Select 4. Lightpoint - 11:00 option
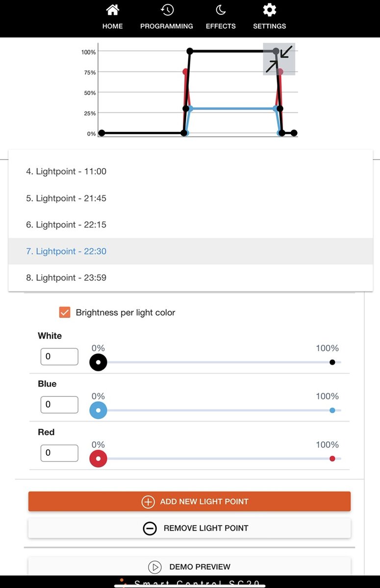Image resolution: width=380 pixels, height=588 pixels. click(66, 171)
